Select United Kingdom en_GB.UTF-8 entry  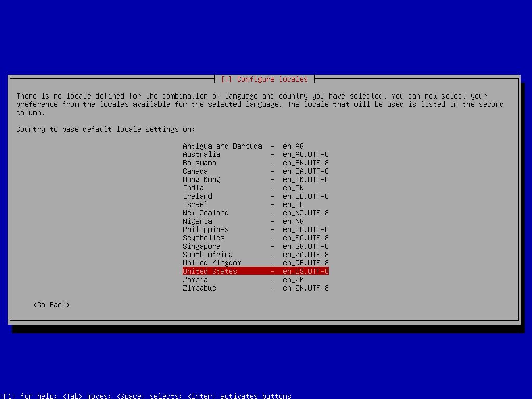click(256, 263)
